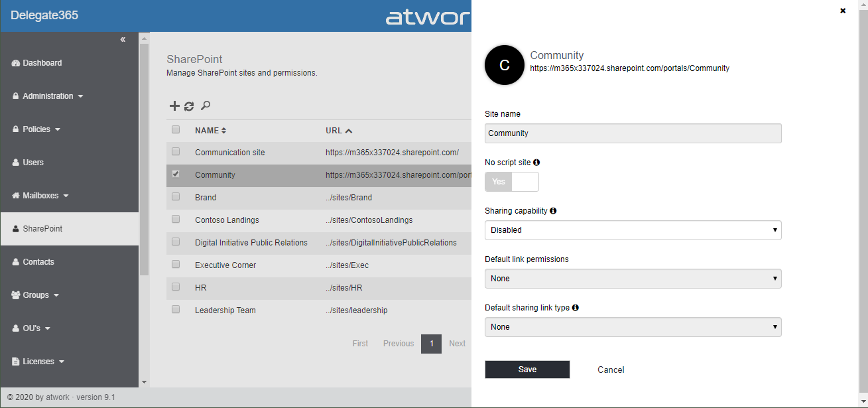The image size is (868, 408).
Task: Sort table by NAME column
Action: [x=211, y=131]
